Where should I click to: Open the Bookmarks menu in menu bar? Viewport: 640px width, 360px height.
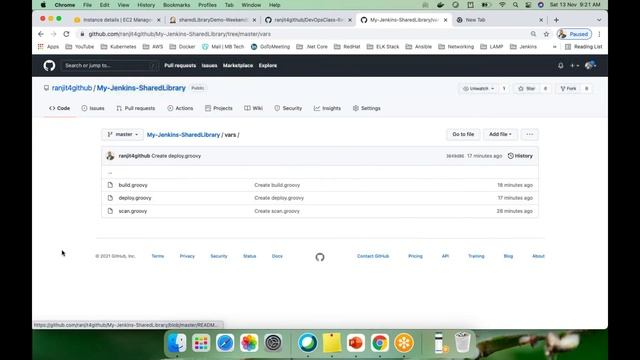click(176, 5)
